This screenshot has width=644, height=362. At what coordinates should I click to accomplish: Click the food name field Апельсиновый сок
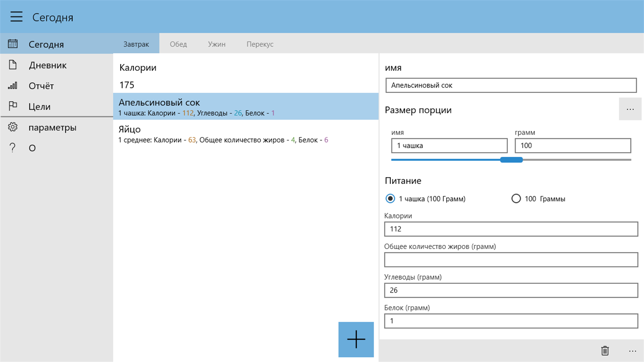point(511,85)
